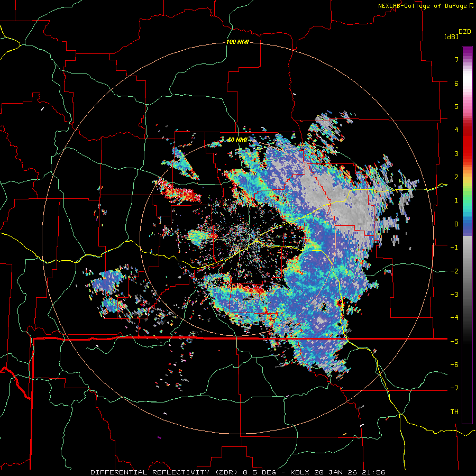Click the 3 value on color scale
The height and width of the screenshot is (476, 476).
[x=456, y=153]
